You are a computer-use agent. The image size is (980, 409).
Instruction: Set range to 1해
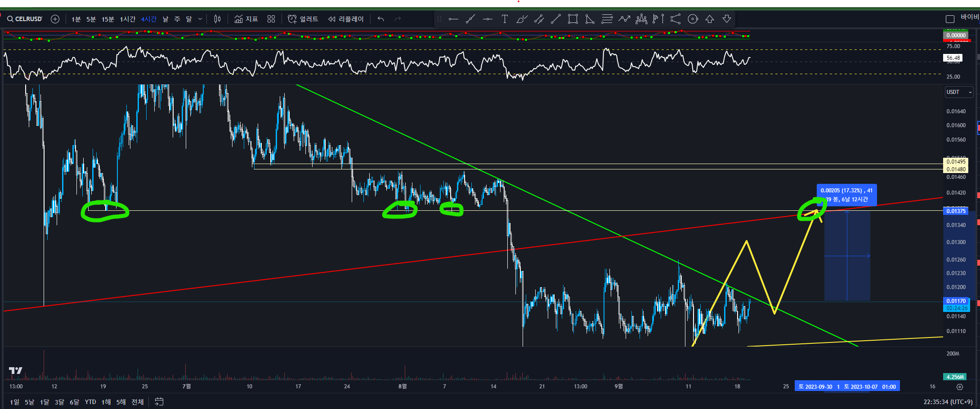[106, 402]
